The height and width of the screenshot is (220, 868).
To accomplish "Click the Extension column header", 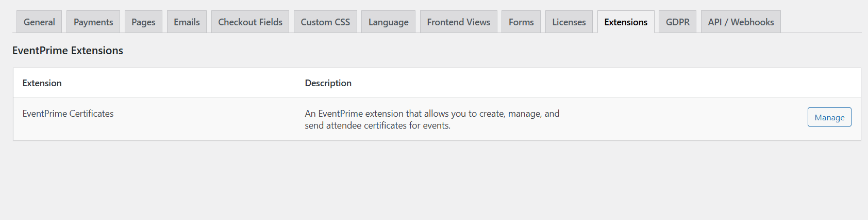I will point(42,83).
